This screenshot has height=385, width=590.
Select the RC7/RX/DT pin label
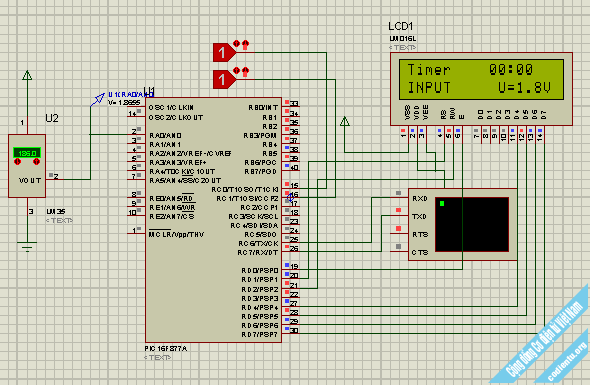point(258,253)
